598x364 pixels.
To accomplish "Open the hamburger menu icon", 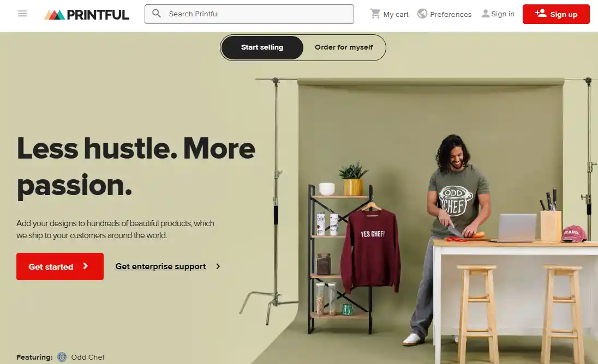I will click(x=22, y=14).
